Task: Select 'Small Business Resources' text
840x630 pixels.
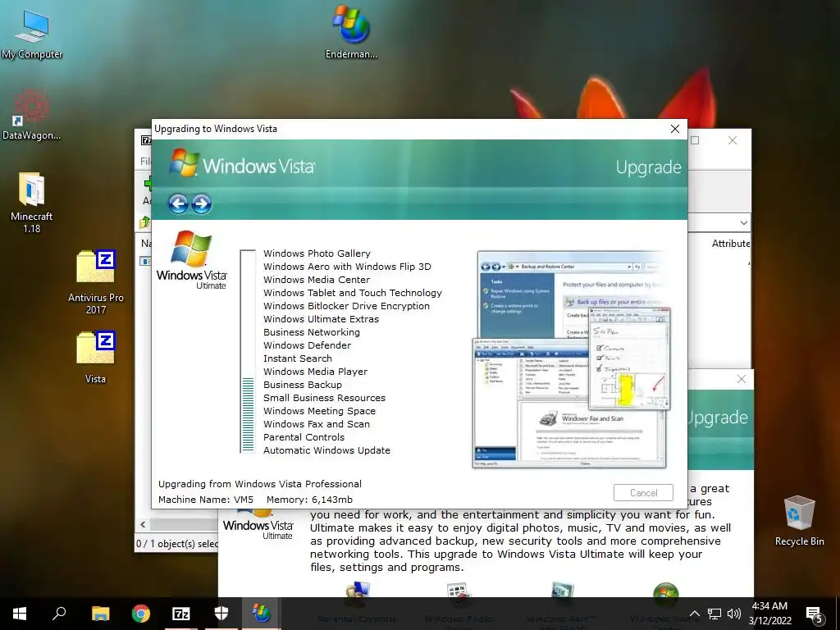Action: (324, 398)
